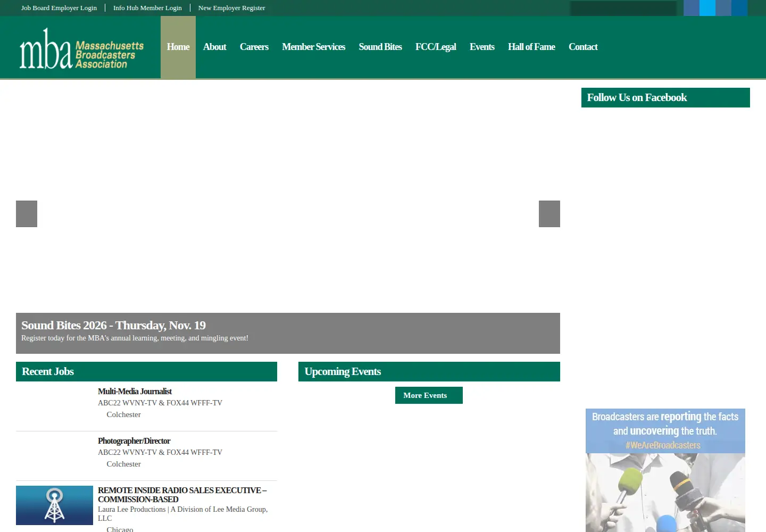
Task: Open the Careers menu item
Action: point(254,47)
